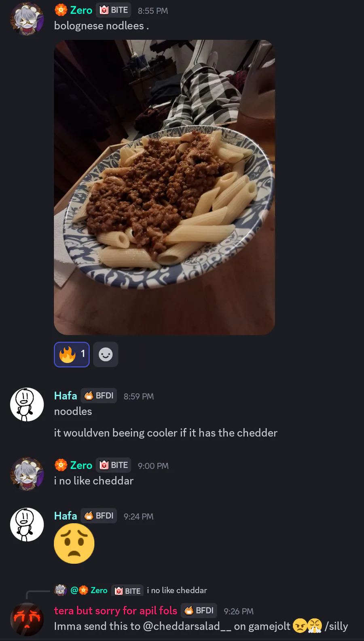The height and width of the screenshot is (641, 364).
Task: Click Zero's avatar on the bolognese message
Action: 27,19
